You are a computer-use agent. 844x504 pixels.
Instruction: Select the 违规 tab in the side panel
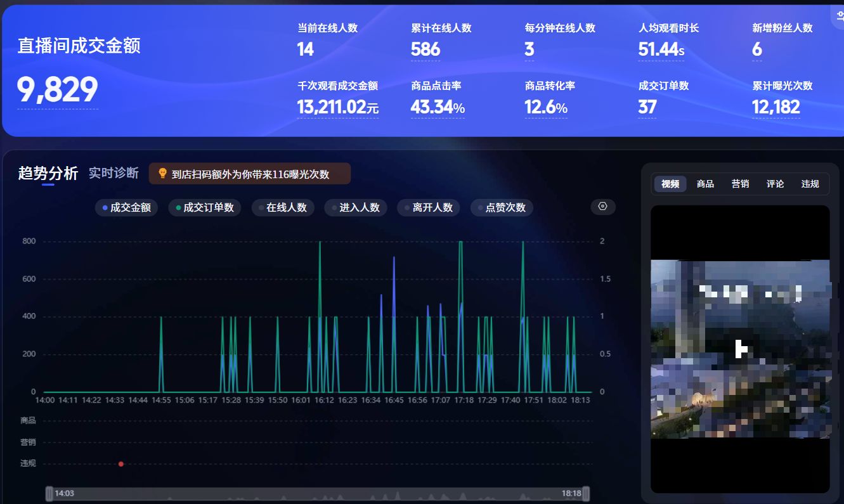click(810, 184)
